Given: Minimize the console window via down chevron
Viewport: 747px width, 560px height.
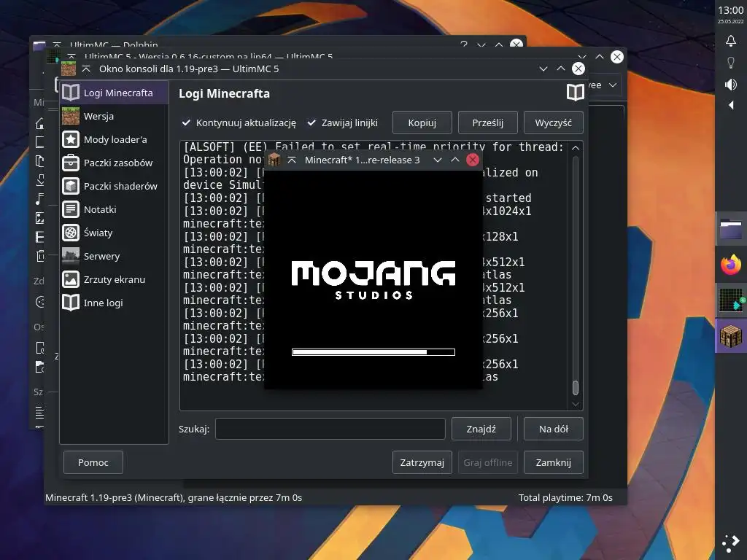Looking at the screenshot, I should coord(543,69).
